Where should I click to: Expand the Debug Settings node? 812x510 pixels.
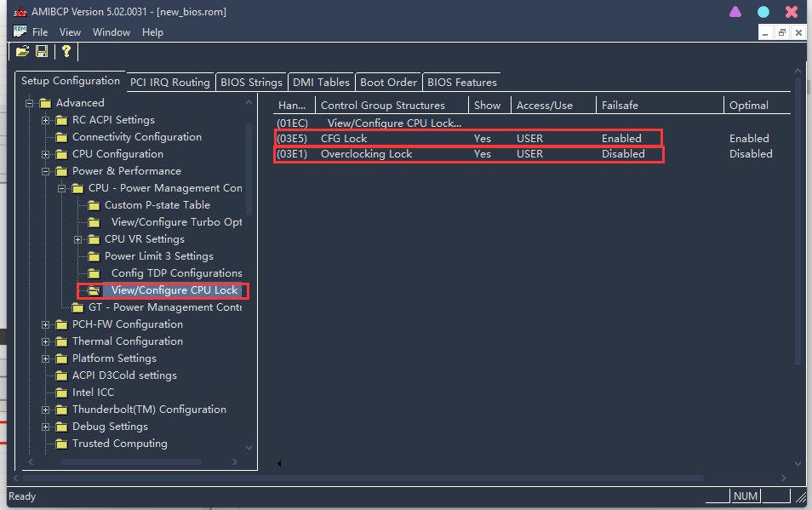46,427
